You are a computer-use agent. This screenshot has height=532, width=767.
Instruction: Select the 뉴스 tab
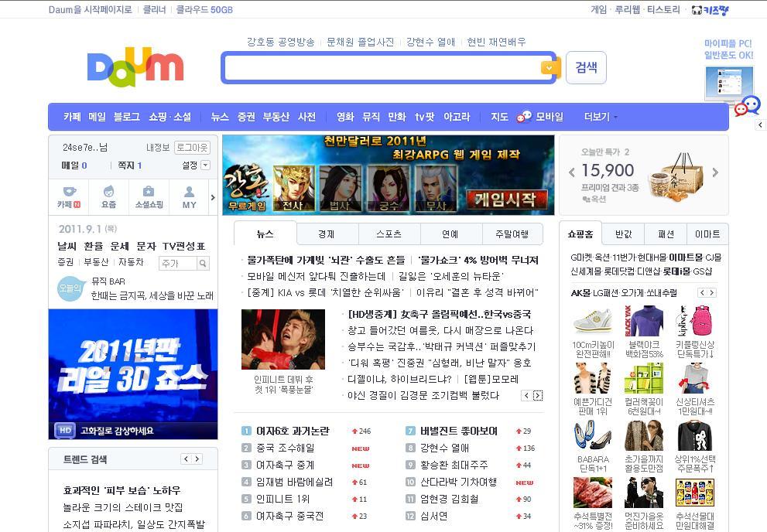point(265,234)
